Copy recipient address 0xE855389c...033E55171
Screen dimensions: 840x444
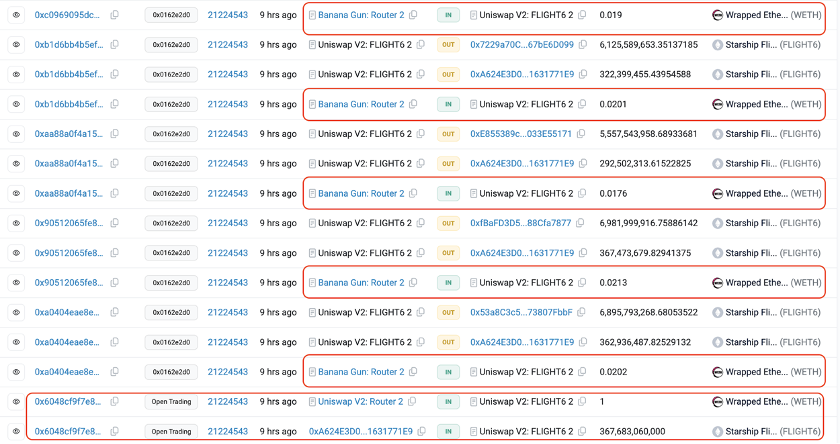coord(581,134)
